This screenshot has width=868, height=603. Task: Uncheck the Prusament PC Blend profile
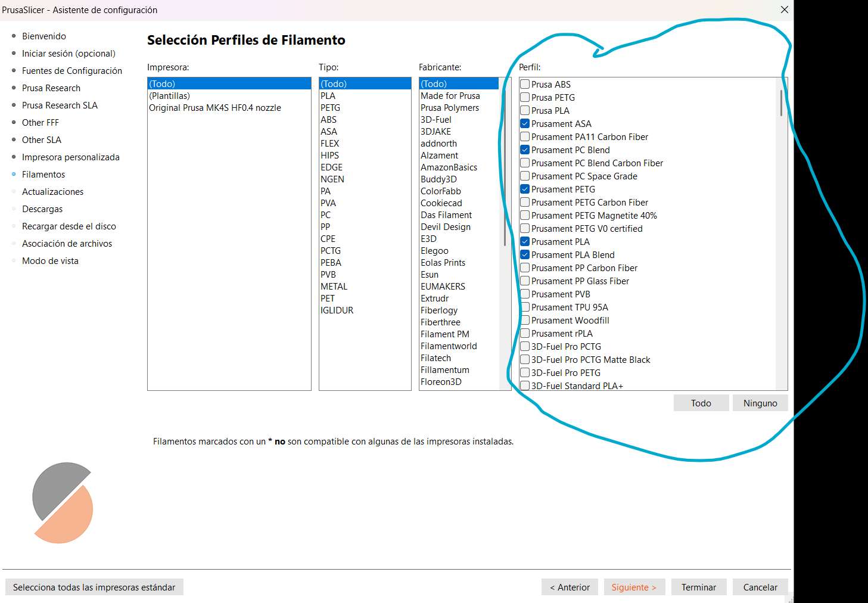point(525,150)
